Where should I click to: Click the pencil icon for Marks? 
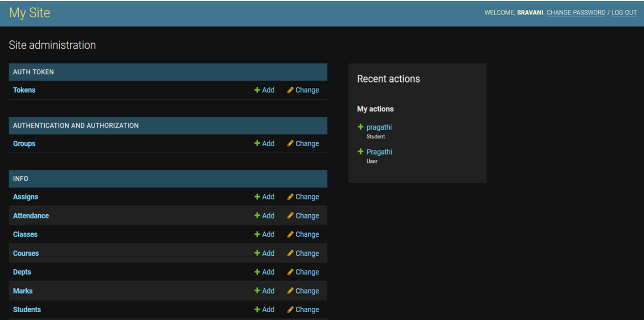click(290, 291)
